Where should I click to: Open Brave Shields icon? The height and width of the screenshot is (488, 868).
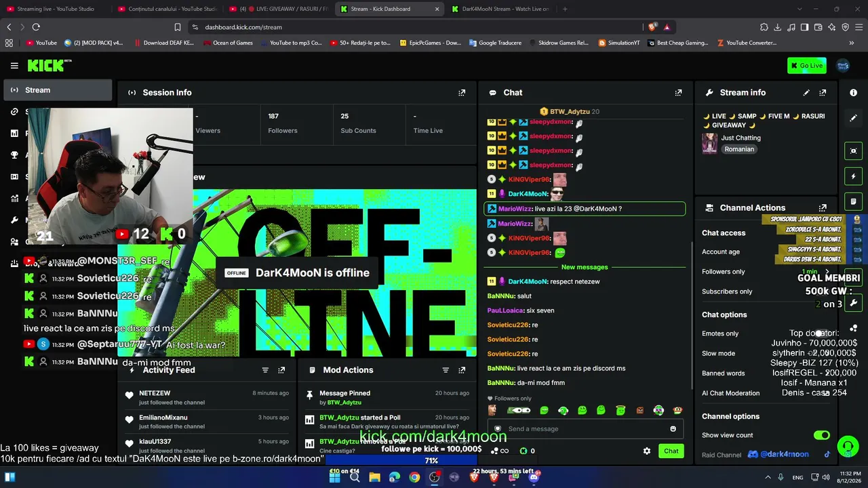[x=652, y=27]
